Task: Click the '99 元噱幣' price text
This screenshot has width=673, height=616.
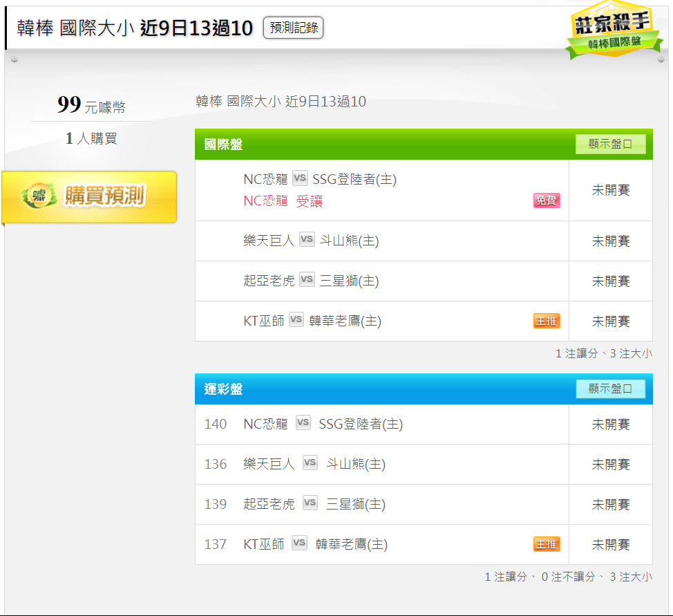Action: (91, 105)
